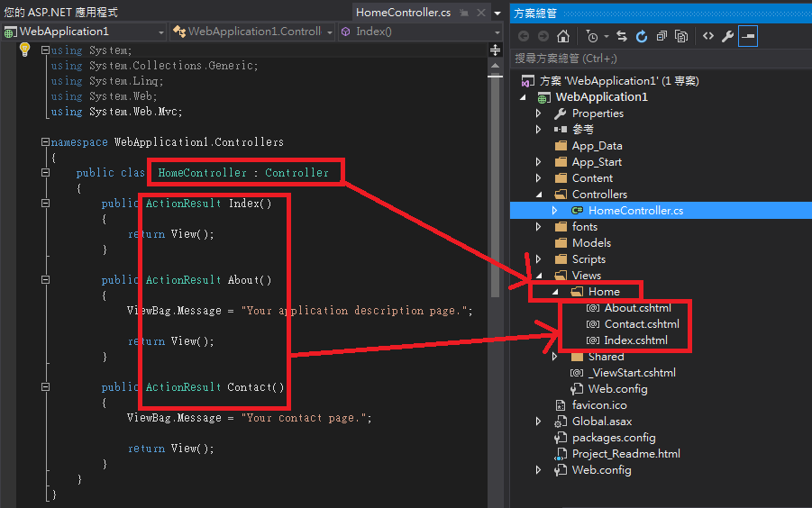Expand the Scripts folder

pos(539,259)
